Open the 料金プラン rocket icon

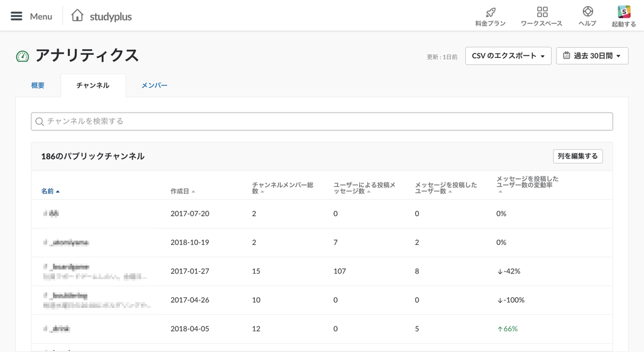tap(491, 12)
